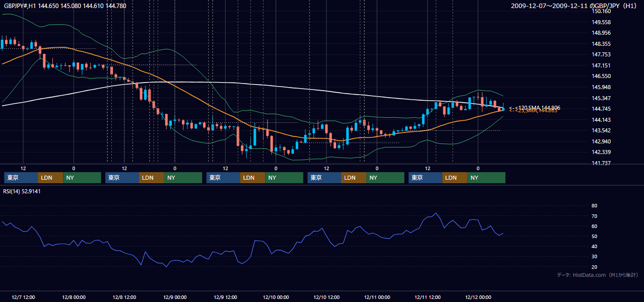Screen dimensions: 644x302
Task: Click the RSI 40 level label
Action: coord(594,246)
